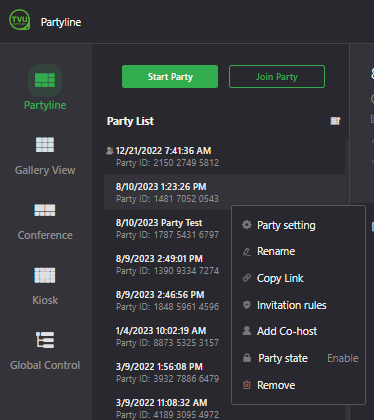Click gear icon beside Party setting
374x420 pixels.
(247, 225)
